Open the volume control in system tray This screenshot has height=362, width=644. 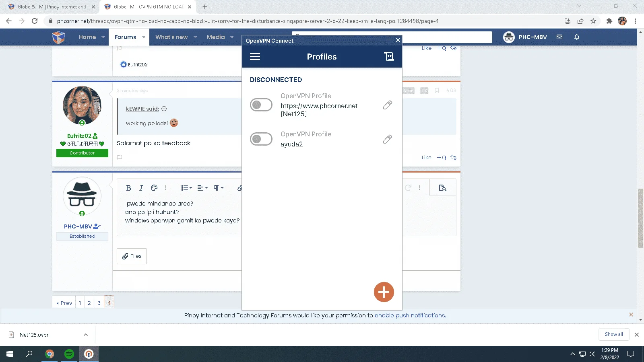(592, 354)
